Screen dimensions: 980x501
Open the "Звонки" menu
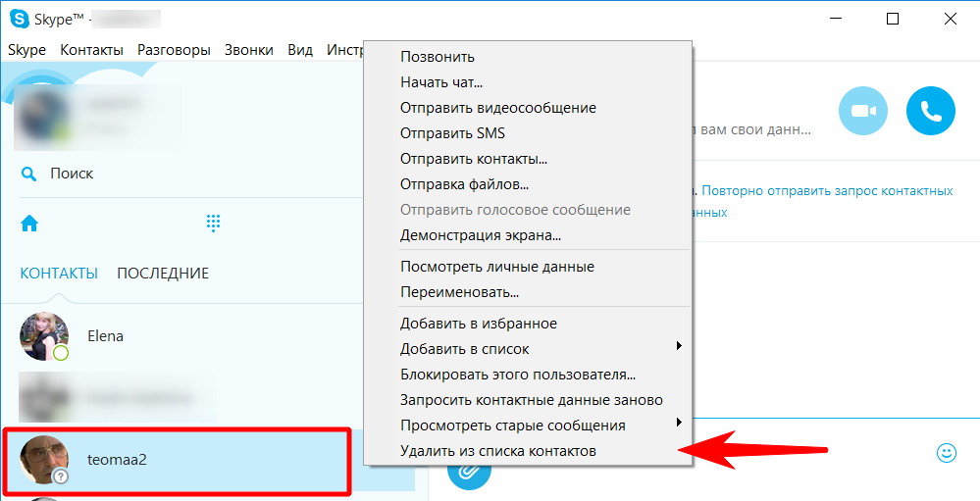248,50
